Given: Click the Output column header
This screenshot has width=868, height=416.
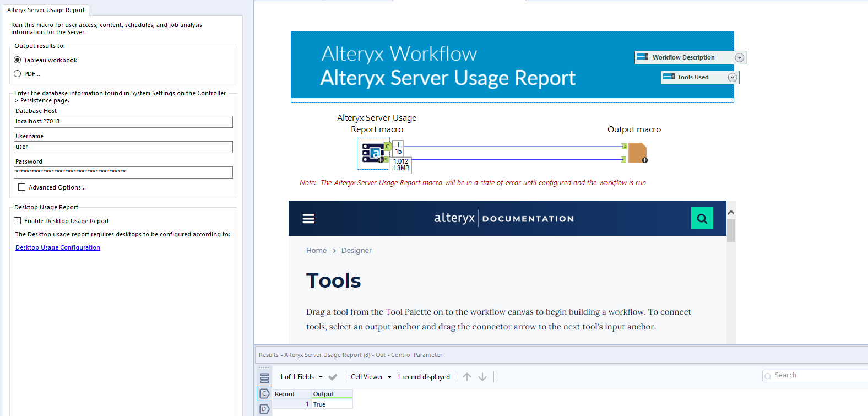Looking at the screenshot, I should [x=332, y=394].
